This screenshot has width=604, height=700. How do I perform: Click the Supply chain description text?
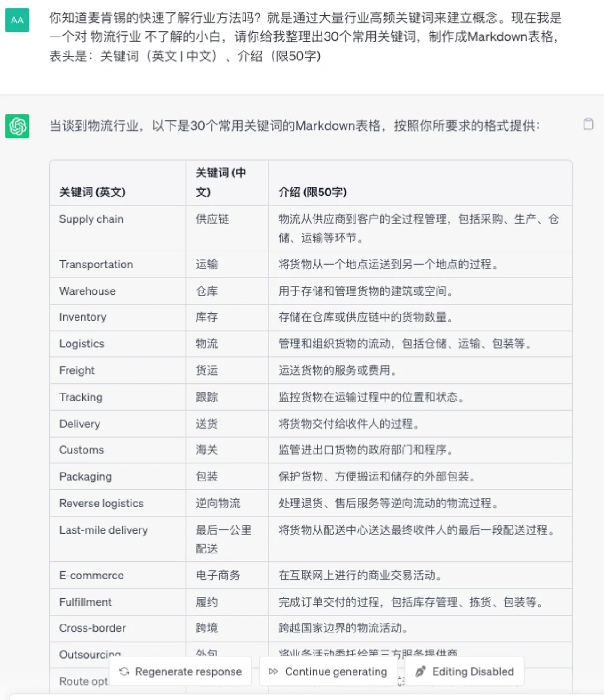[x=418, y=228]
